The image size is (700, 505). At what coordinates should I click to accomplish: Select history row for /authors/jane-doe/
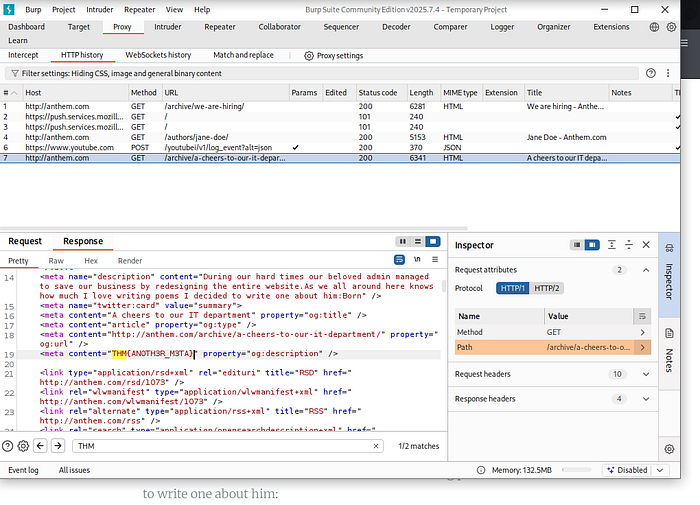pos(339,137)
